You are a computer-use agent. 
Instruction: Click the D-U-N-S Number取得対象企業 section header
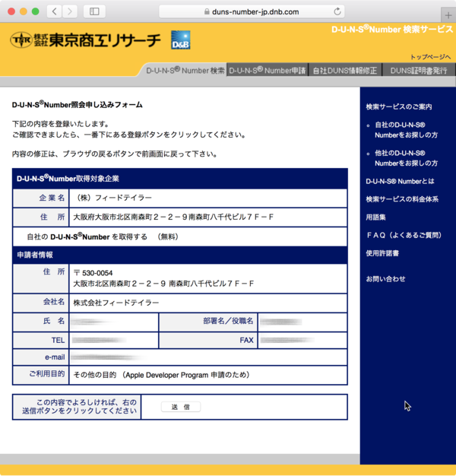[x=180, y=179]
